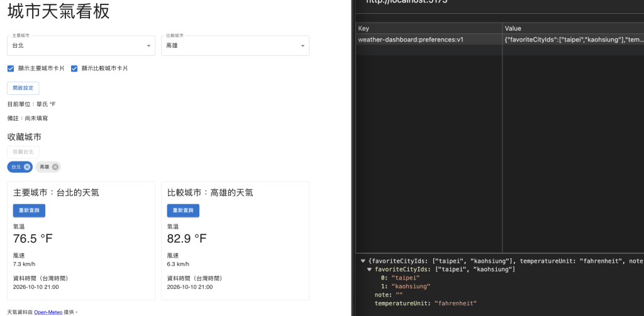
Task: Click the 城市天氣看板 page title
Action: coord(58,11)
